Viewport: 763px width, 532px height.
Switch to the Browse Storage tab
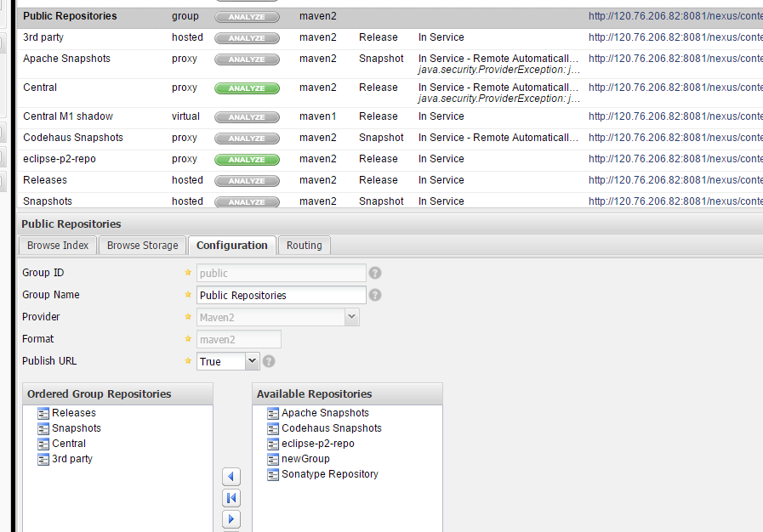(x=143, y=246)
